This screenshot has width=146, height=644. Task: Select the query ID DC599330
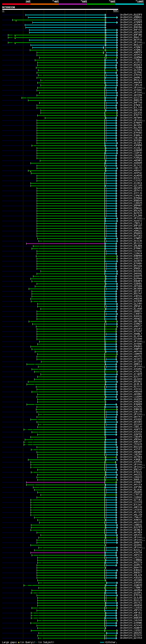8,7
